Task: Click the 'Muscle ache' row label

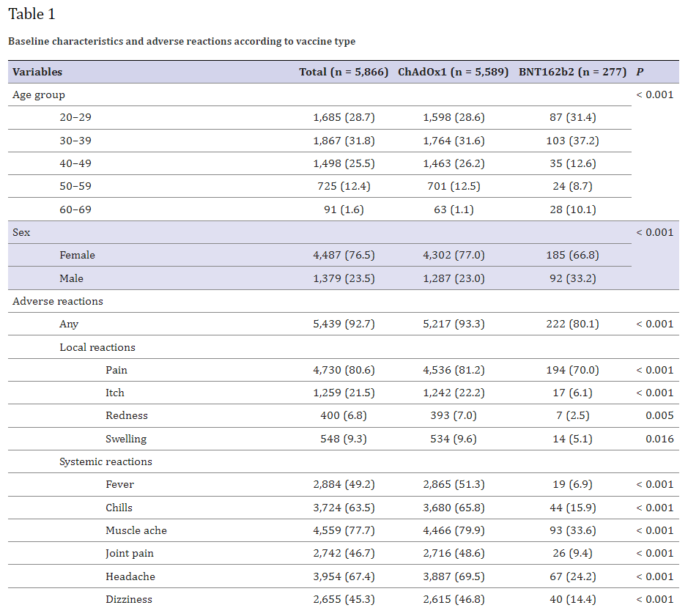Action: [136, 531]
